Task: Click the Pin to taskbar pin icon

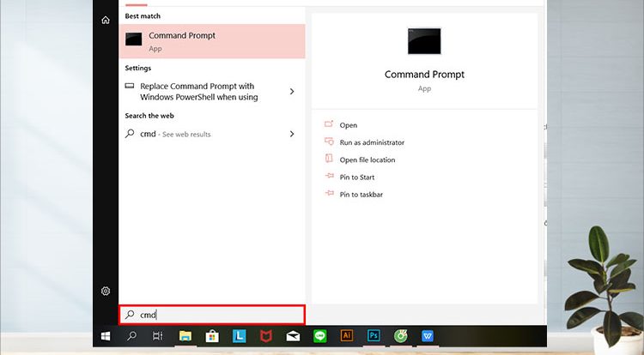Action: pos(330,193)
